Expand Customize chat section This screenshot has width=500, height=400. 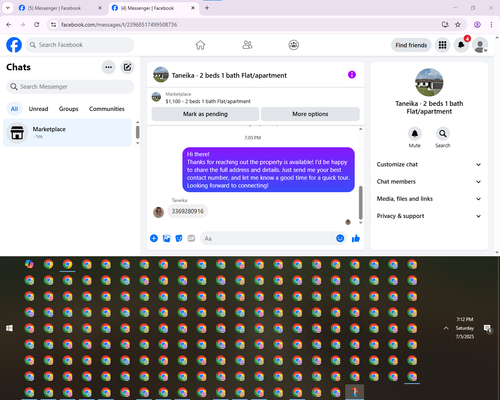coord(429,164)
